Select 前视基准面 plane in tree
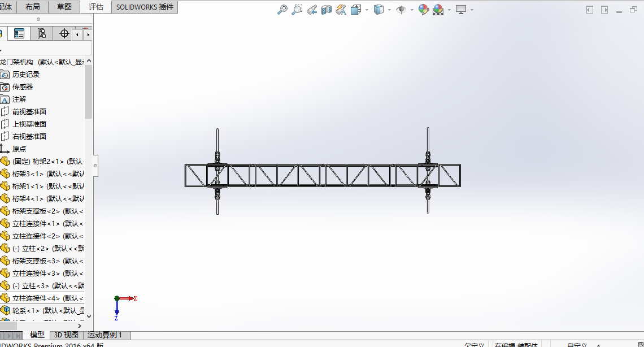The image size is (644, 347). 29,112
